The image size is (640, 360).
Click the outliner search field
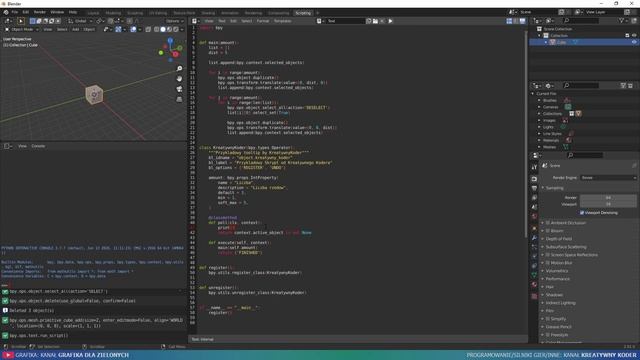tap(581, 20)
